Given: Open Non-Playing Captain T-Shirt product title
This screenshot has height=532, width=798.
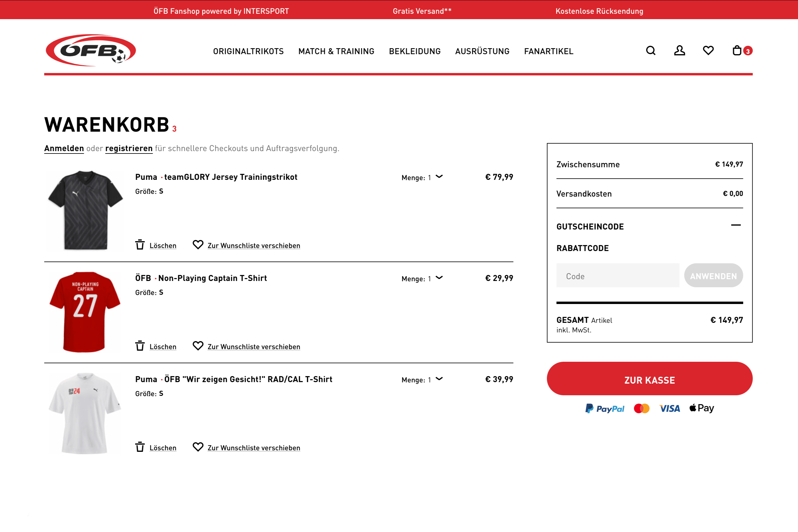Looking at the screenshot, I should [x=212, y=278].
